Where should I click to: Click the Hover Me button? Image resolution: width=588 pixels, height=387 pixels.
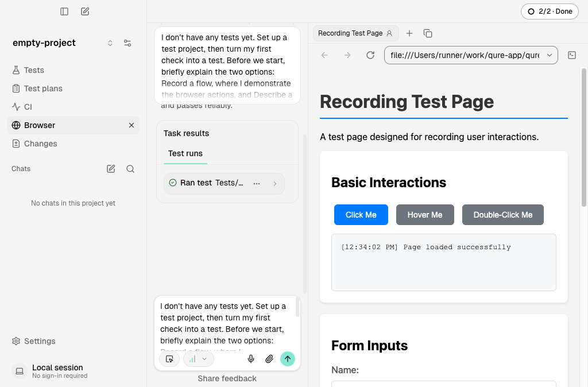[425, 215]
